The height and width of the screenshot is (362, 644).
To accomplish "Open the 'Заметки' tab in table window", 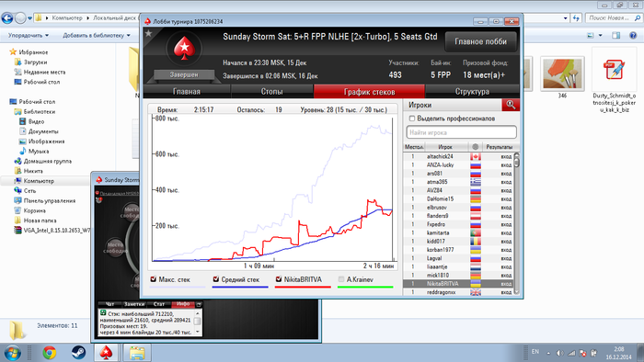I will (134, 304).
